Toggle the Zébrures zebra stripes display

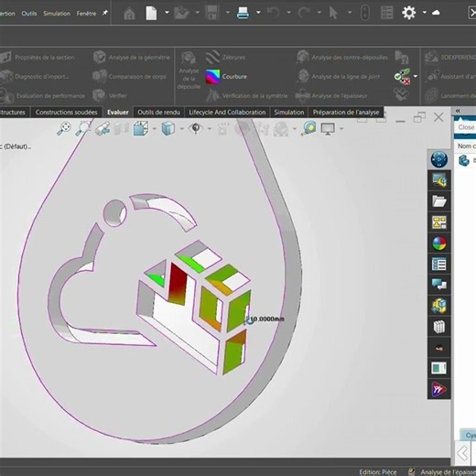point(226,57)
